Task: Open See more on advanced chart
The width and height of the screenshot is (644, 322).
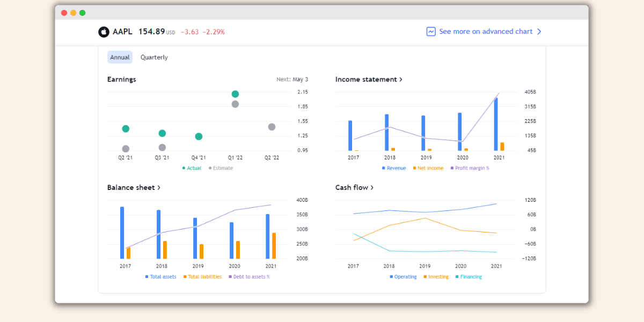Action: click(486, 32)
